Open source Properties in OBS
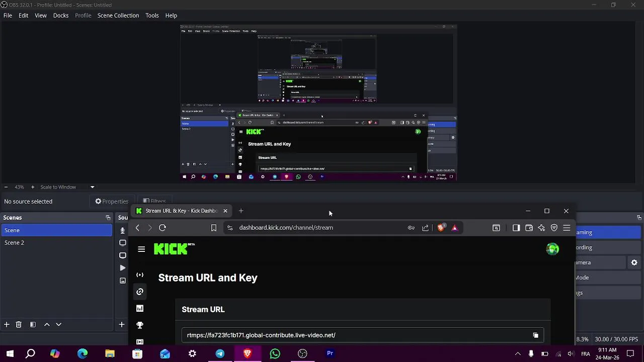 (x=112, y=202)
